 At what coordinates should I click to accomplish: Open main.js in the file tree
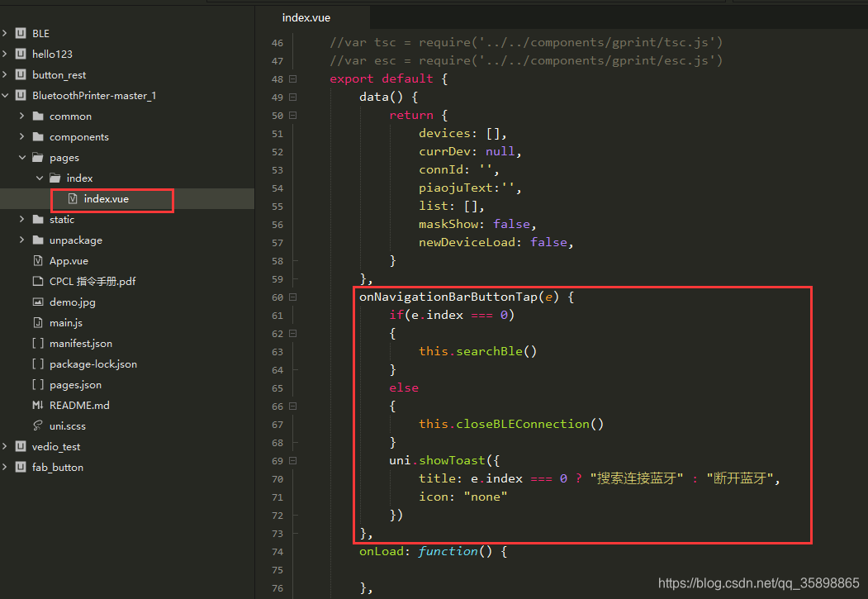(x=66, y=323)
